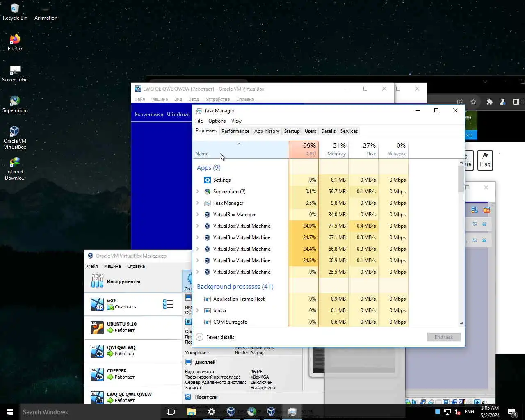
Task: Expand the VirtualBox Virtual Machine row at 24.7% CPU
Action: 198,237
